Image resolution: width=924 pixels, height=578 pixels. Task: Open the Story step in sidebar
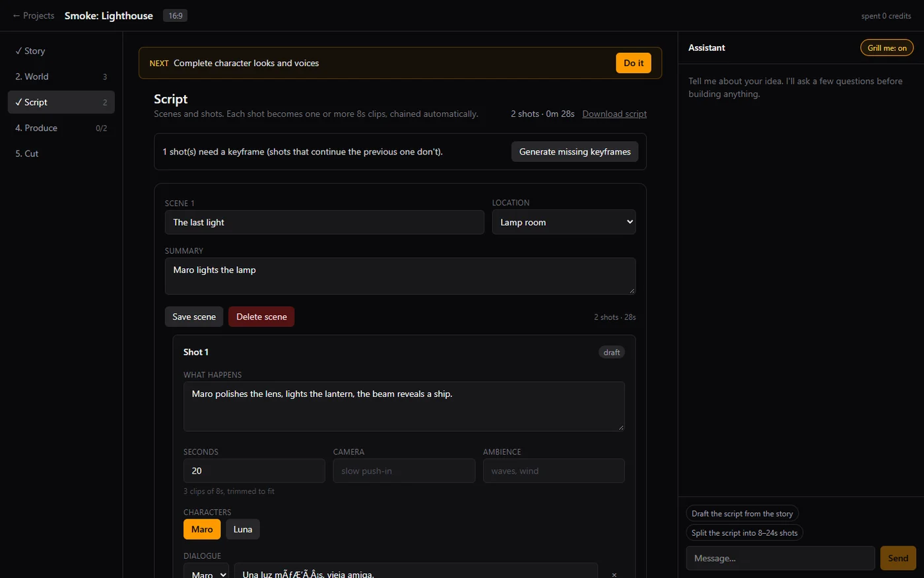click(61, 51)
